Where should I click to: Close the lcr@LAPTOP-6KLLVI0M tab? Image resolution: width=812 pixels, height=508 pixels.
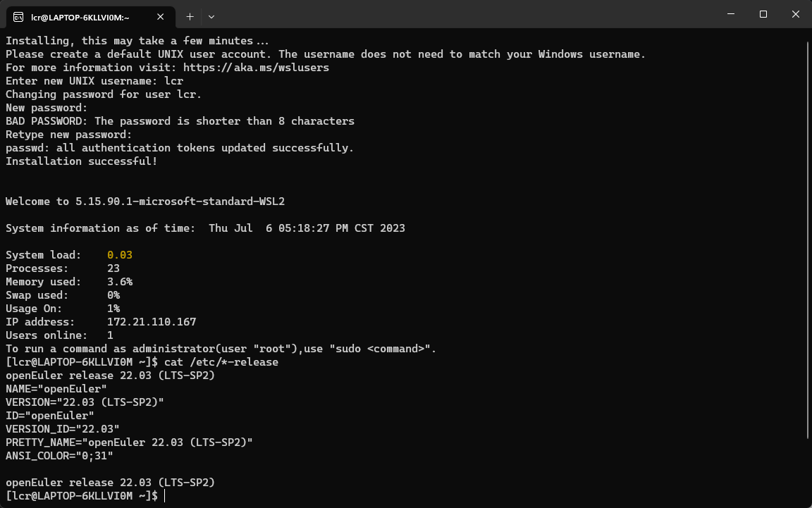click(x=164, y=16)
